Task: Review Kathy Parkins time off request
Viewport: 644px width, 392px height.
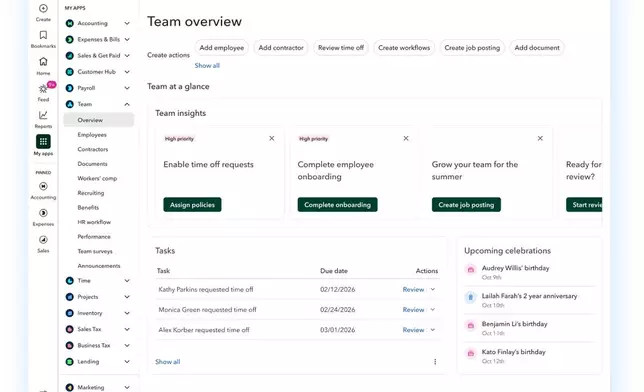Action: pos(413,289)
